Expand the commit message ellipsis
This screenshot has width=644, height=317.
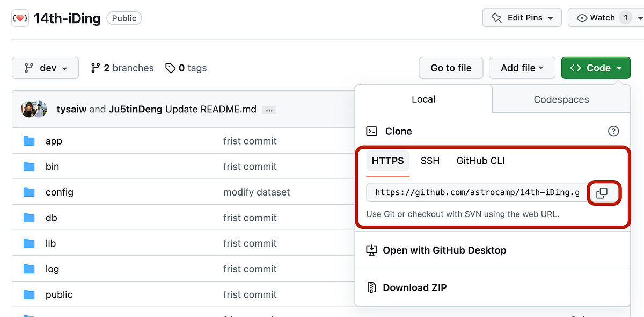pyautogui.click(x=268, y=109)
